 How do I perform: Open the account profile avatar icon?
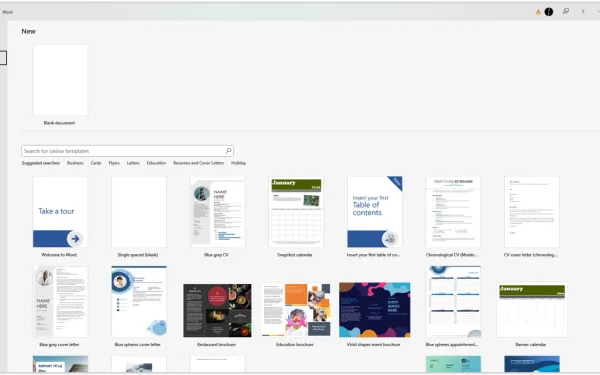point(549,12)
